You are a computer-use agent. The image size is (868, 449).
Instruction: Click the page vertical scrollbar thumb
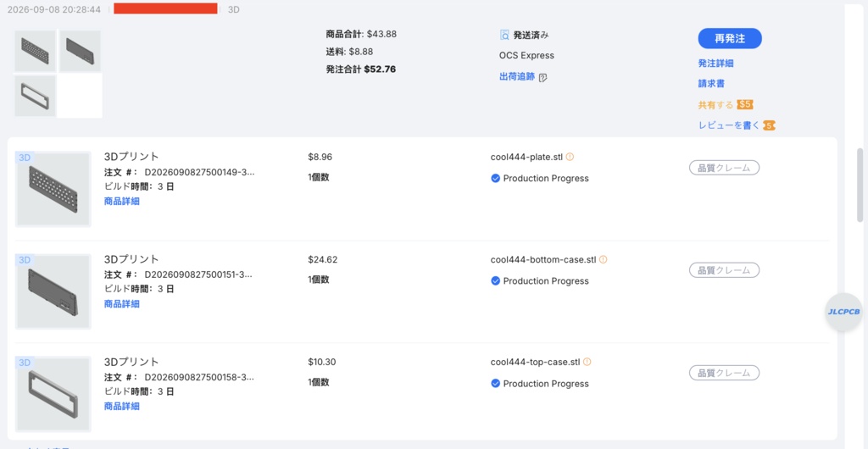[x=860, y=185]
